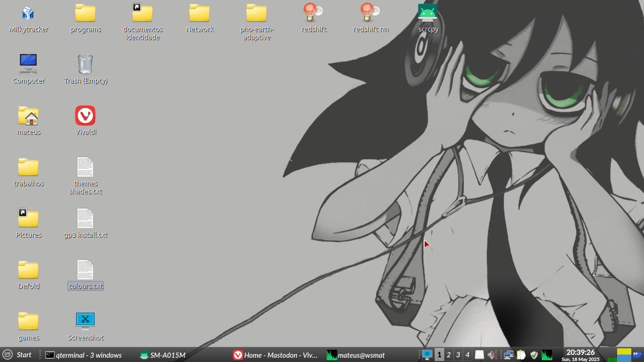Click the show desktop panel icon
The image size is (644, 362).
[x=637, y=355]
